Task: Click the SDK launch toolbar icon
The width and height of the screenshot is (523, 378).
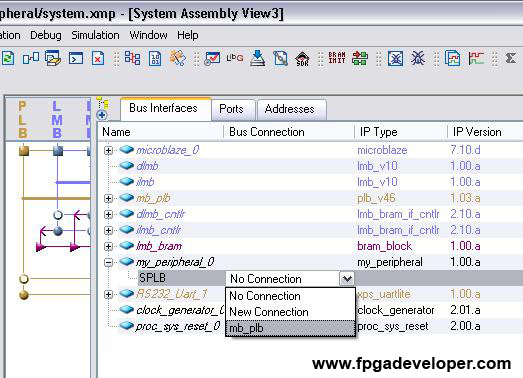Action: point(303,59)
